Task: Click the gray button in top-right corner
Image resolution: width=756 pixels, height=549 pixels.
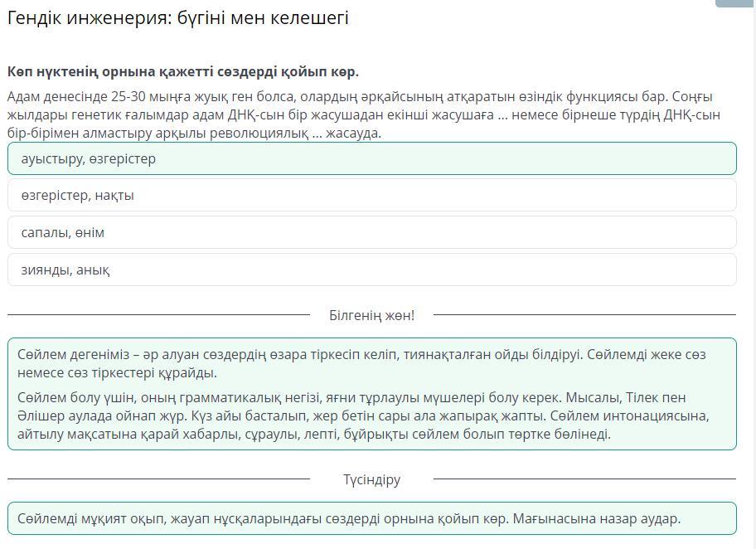Action: click(x=734, y=3)
